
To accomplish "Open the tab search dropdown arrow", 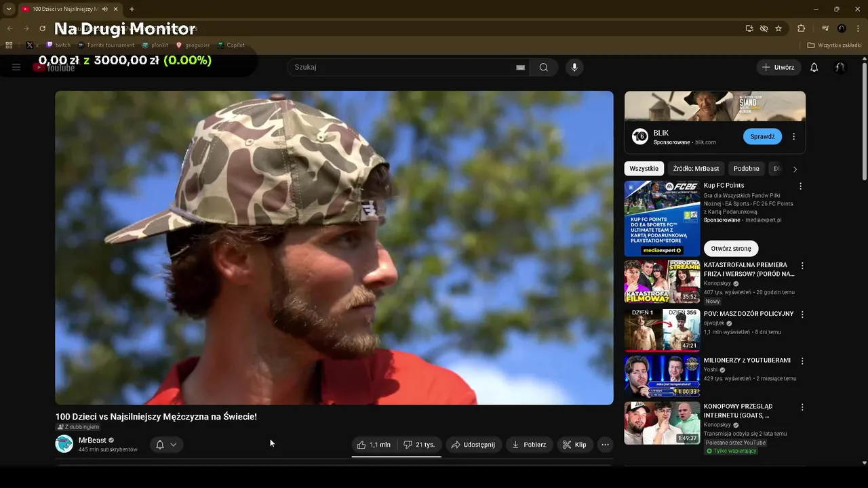I will [8, 9].
